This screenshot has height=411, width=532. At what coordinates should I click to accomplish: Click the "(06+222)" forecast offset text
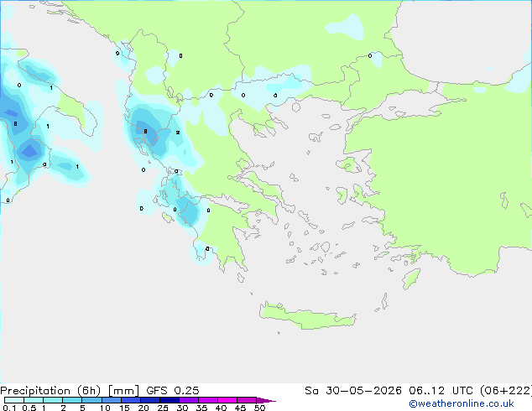click(506, 391)
